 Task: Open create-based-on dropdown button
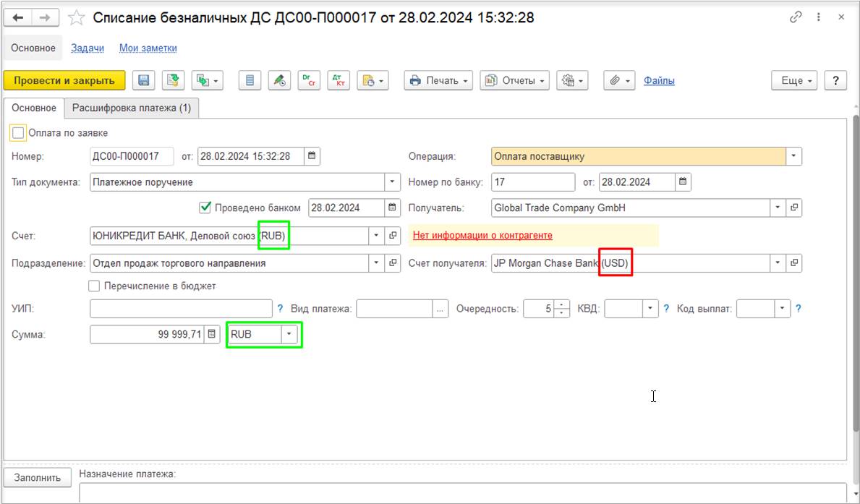click(208, 80)
